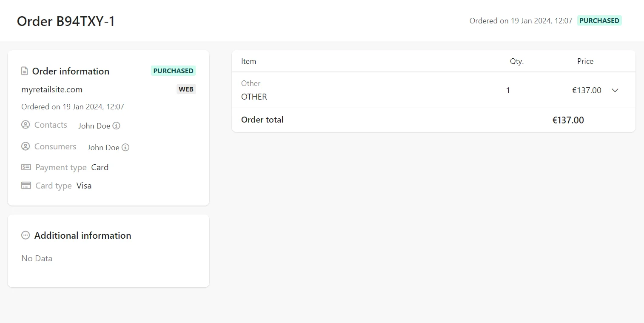644x323 pixels.
Task: Click the €137.00 price in the OTHER row
Action: click(587, 90)
